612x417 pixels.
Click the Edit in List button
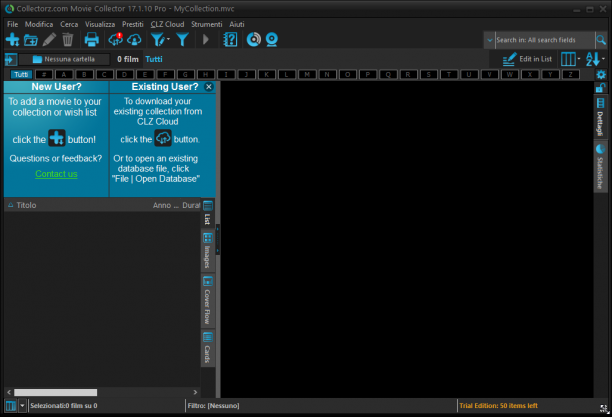[x=527, y=59]
